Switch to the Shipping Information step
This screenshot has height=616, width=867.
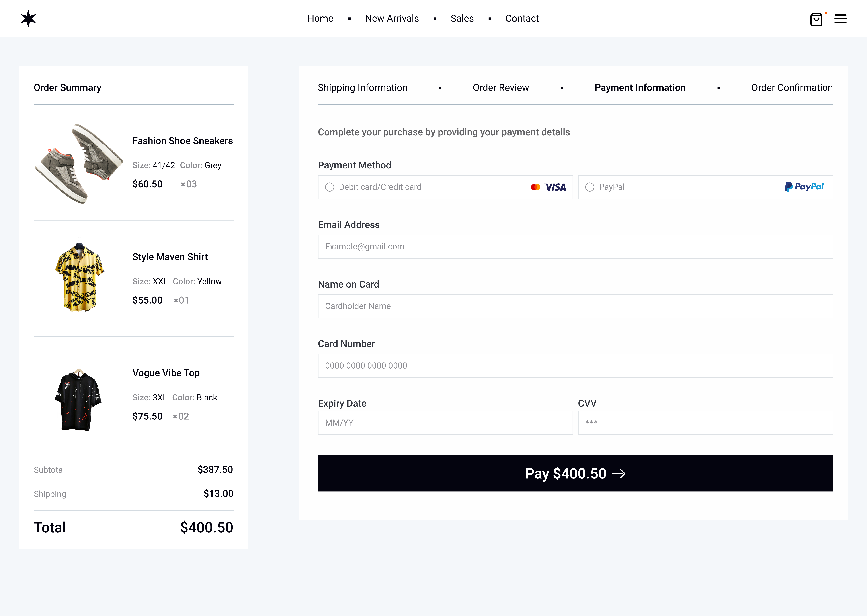pyautogui.click(x=363, y=88)
